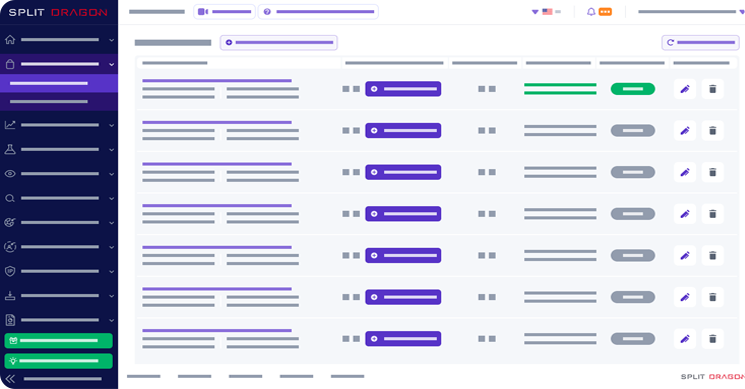This screenshot has width=745, height=389.
Task: Collapse sidebar with double chevron icon
Action: tap(10, 379)
